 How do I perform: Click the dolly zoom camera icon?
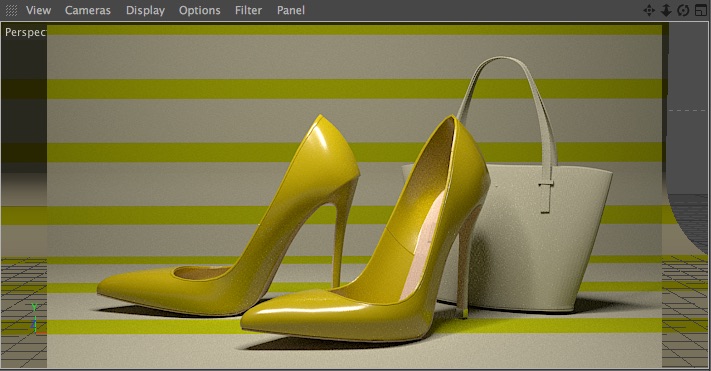click(x=666, y=10)
